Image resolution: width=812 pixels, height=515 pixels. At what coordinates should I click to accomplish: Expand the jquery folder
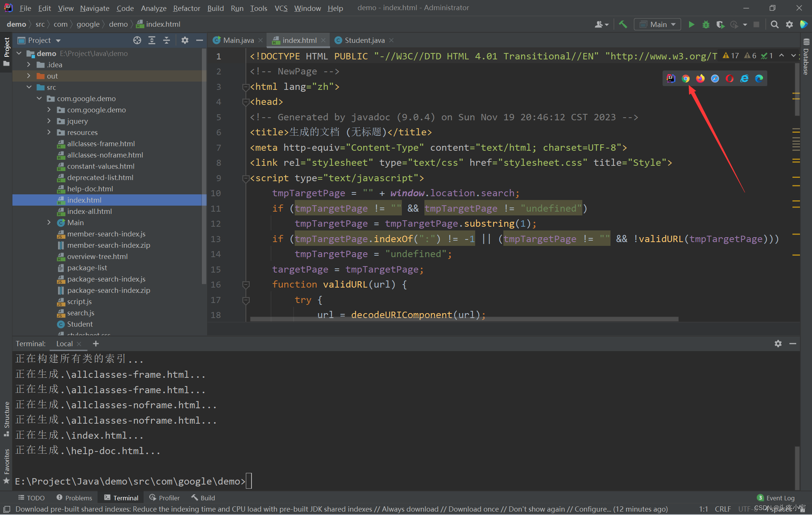[x=49, y=121]
